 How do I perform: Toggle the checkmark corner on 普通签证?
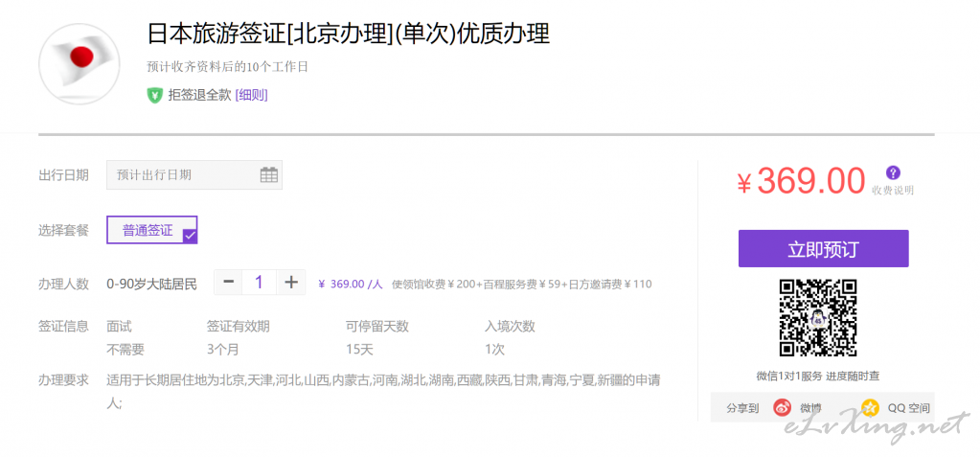(x=190, y=236)
